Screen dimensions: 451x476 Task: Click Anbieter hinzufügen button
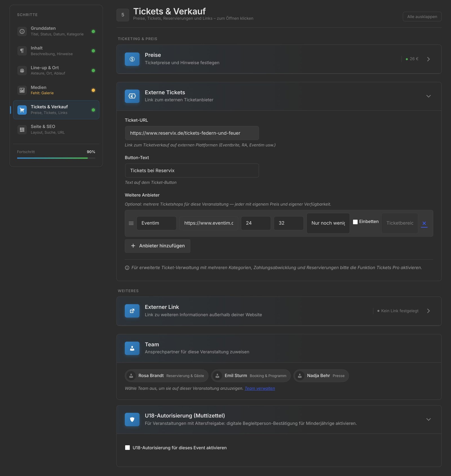click(158, 246)
